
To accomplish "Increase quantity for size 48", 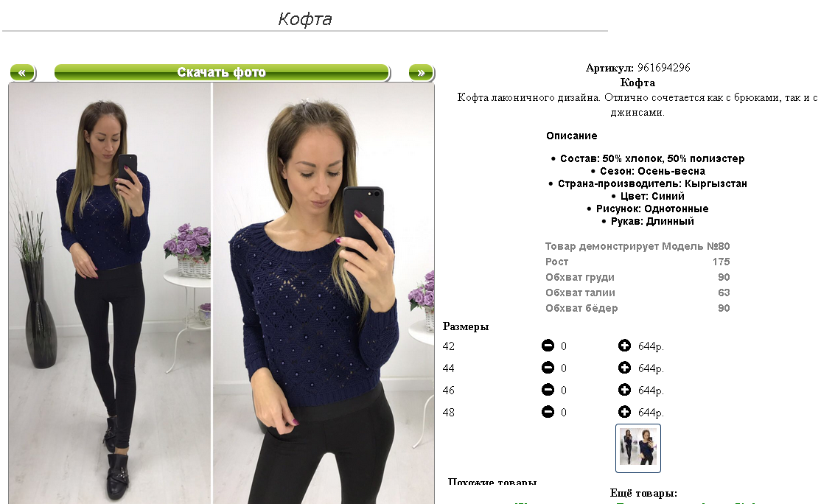I will coord(624,412).
